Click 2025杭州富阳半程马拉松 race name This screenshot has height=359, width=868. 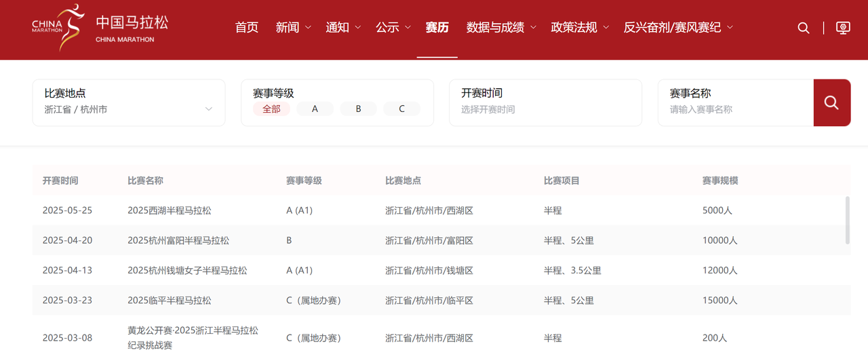click(178, 240)
